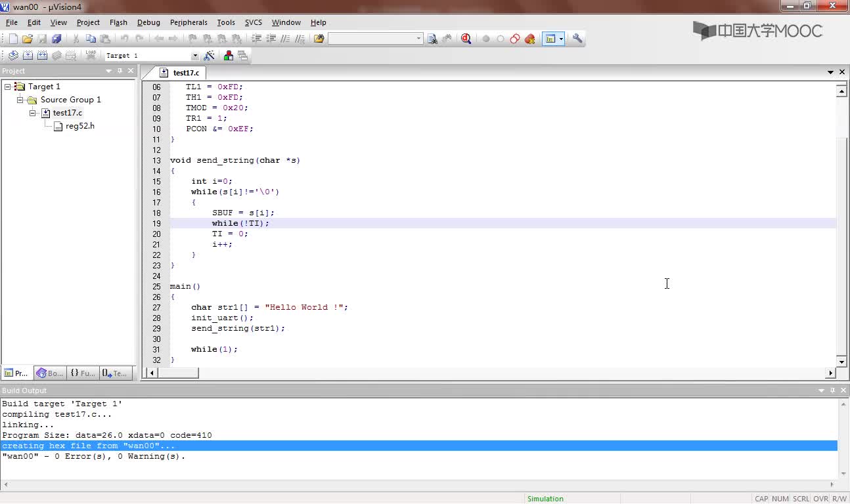
Task: Collapse the Source Group 1 tree node
Action: [20, 100]
